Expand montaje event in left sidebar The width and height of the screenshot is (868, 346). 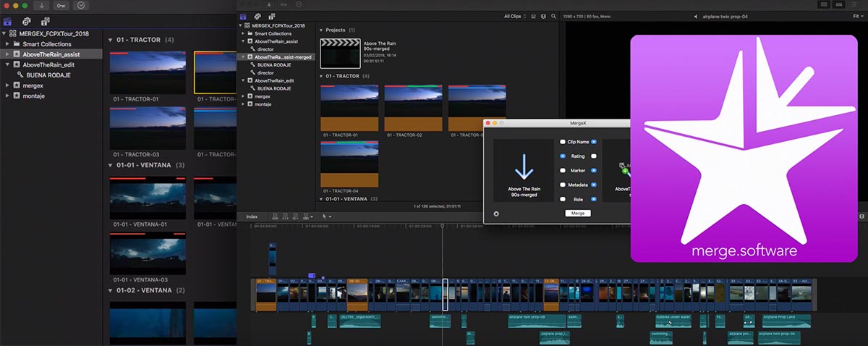point(7,96)
